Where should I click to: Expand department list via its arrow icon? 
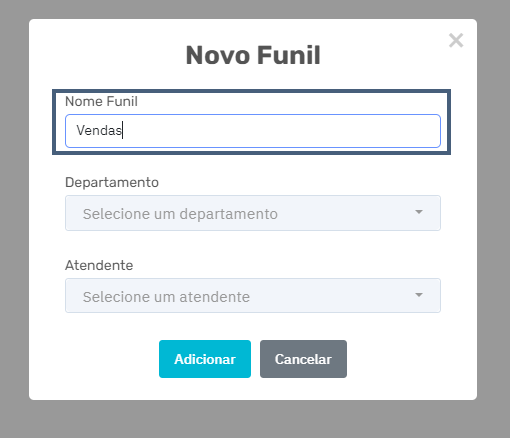(419, 212)
